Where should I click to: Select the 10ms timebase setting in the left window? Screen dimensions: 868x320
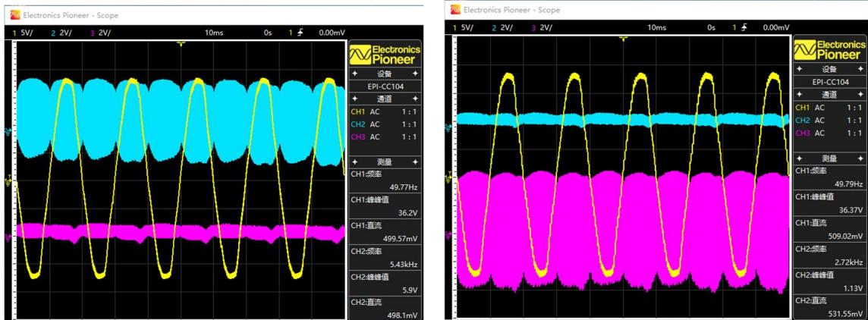[x=214, y=33]
